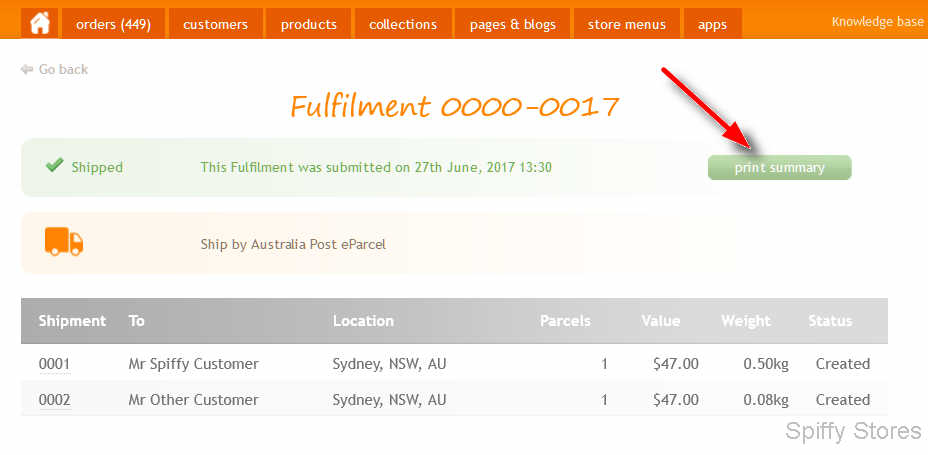Click the To column header

[x=137, y=321]
